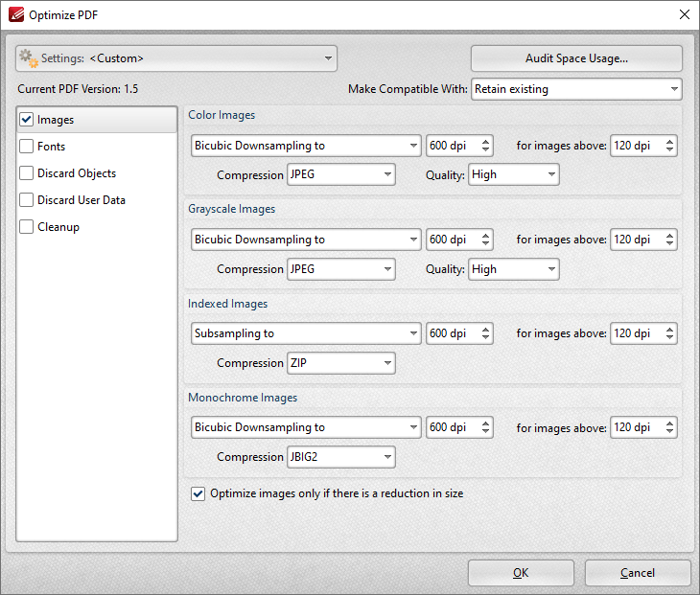Open Monochrome Images JBIG2 compression dropdown
700x595 pixels.
(340, 458)
